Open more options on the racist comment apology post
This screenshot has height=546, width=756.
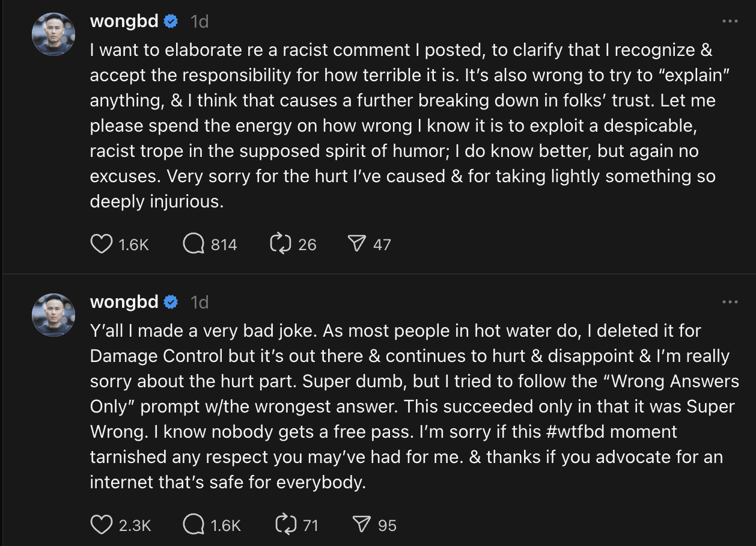(x=730, y=22)
